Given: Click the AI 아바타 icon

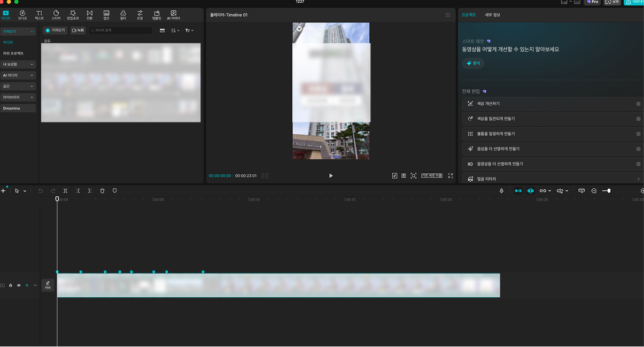Looking at the screenshot, I should 173,14.
